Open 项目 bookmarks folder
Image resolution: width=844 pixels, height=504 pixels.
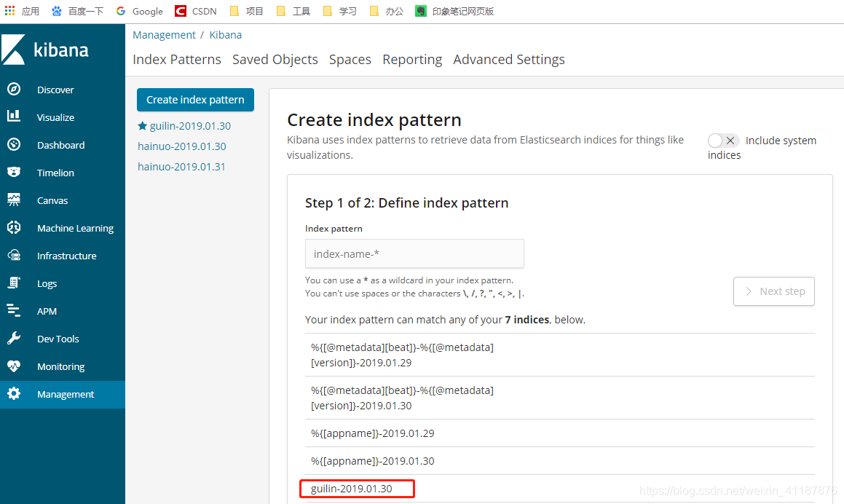point(247,11)
